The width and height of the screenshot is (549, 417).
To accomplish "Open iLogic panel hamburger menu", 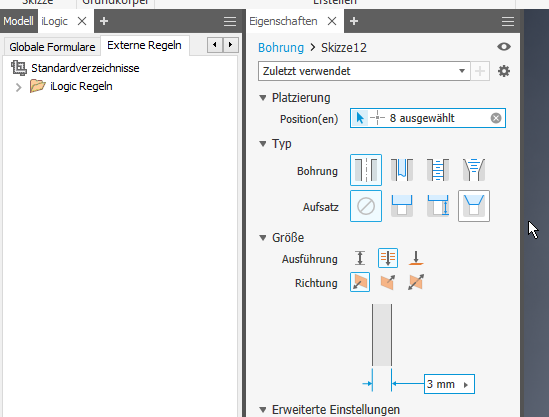I will (230, 21).
